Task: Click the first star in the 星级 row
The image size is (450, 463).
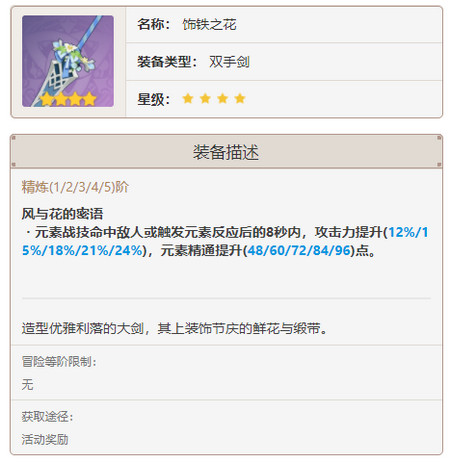Action: pos(188,98)
